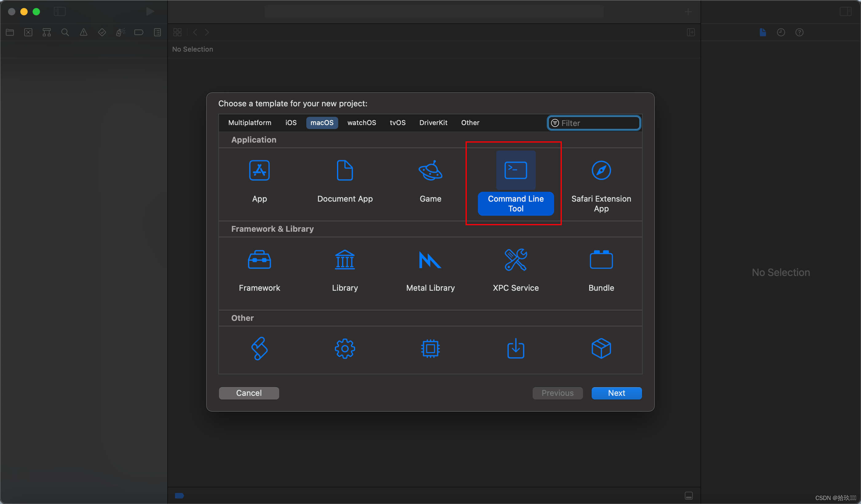
Task: Pick the Safari Extension App template
Action: pyautogui.click(x=601, y=170)
